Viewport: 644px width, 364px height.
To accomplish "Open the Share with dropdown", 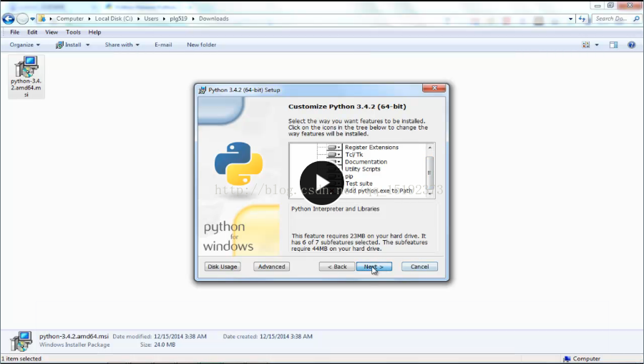I will coord(122,45).
